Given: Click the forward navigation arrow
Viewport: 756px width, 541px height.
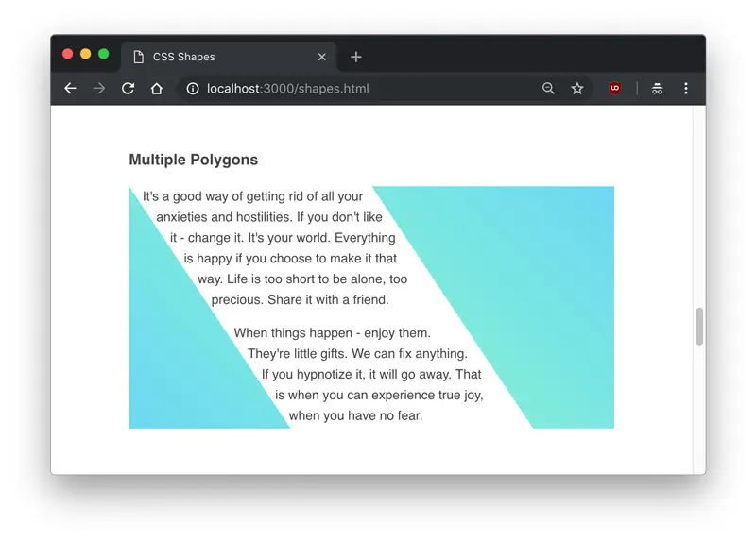Looking at the screenshot, I should 99,89.
